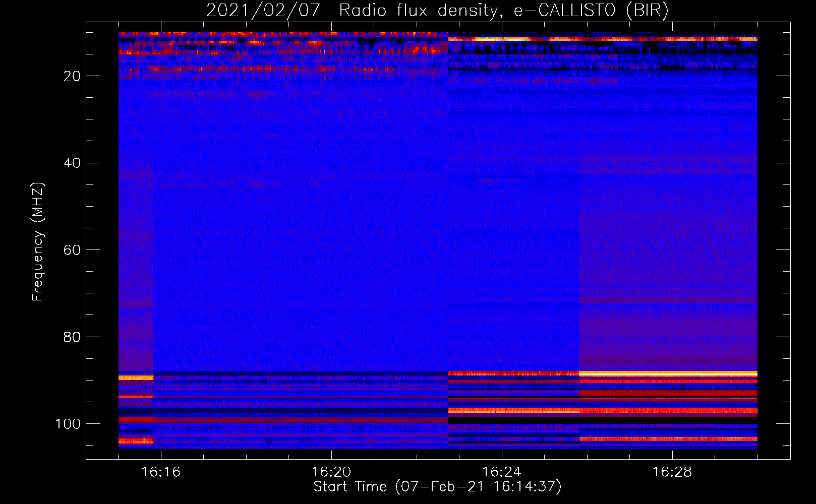Click the "Frequency (MHZ)" axis label
Screen dimensions: 816x504
(x=38, y=242)
